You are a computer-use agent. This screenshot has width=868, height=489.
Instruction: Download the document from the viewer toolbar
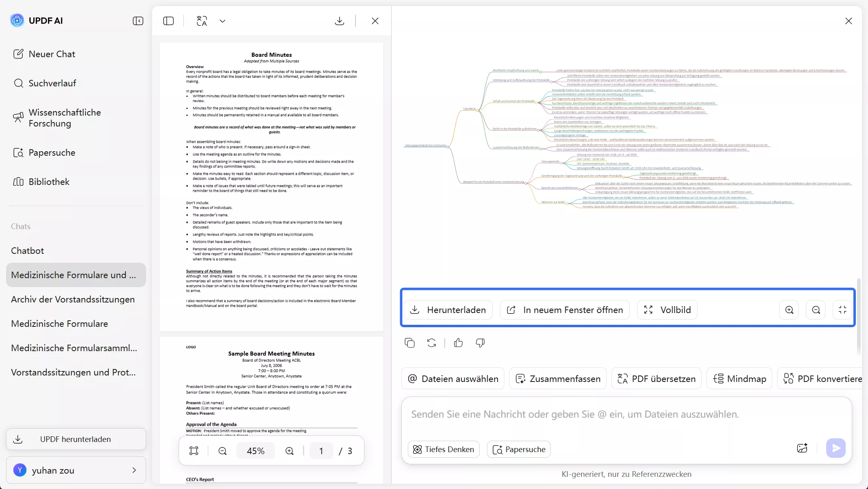click(339, 21)
